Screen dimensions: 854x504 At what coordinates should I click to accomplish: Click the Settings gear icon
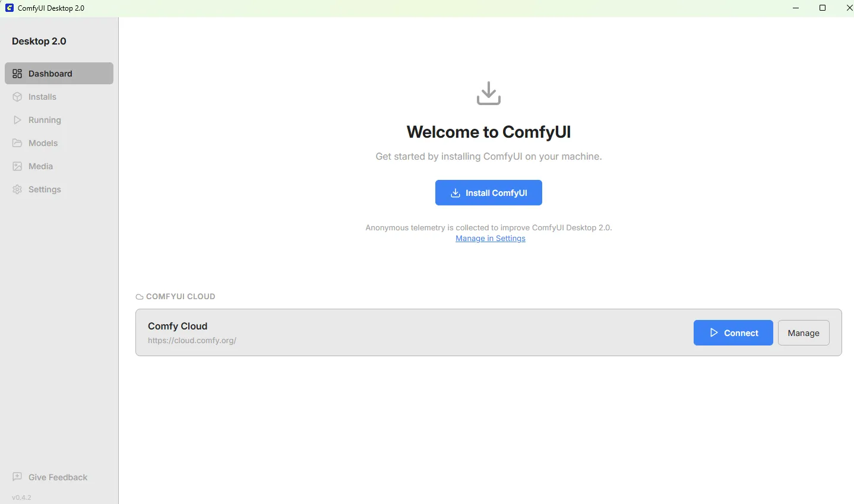click(17, 189)
